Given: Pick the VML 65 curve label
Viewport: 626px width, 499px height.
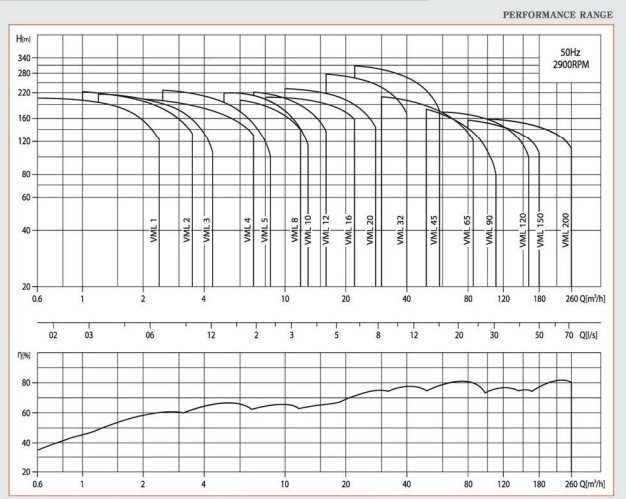Looking at the screenshot, I should (x=467, y=231).
